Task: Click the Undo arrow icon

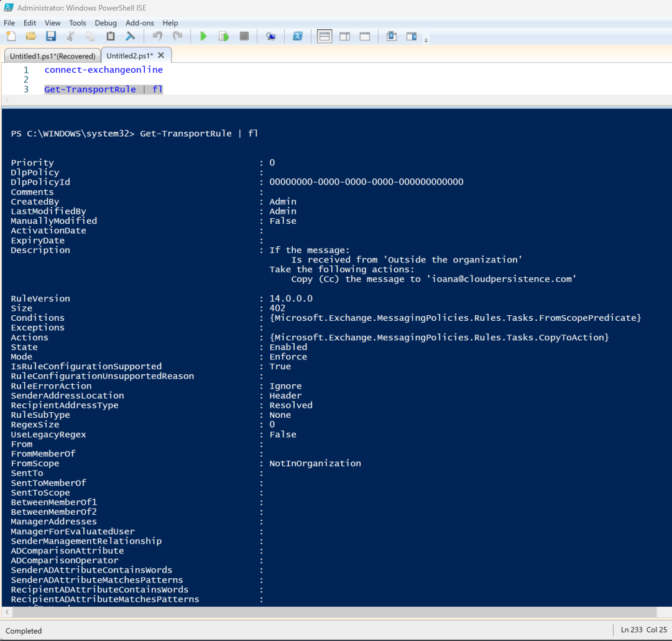Action: (x=158, y=37)
